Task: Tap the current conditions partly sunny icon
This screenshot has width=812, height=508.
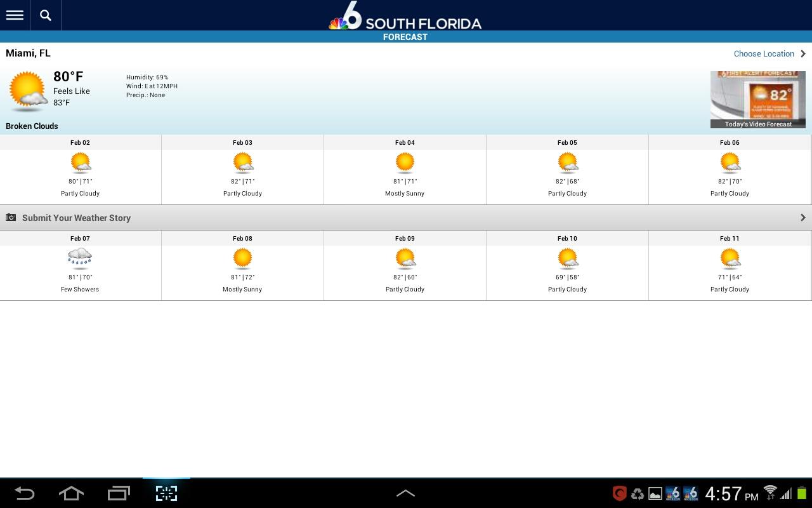Action: [x=28, y=91]
